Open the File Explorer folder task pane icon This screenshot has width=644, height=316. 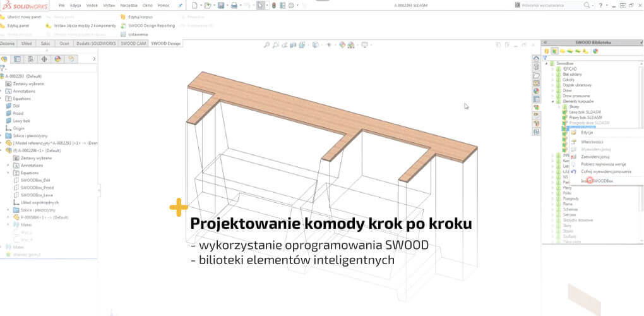point(536,75)
